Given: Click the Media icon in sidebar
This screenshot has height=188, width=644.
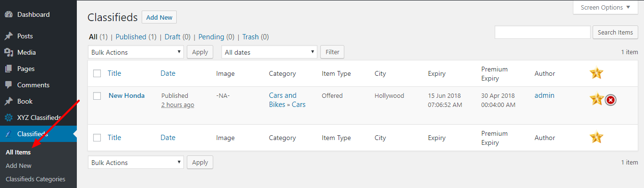Looking at the screenshot, I should coord(9,52).
